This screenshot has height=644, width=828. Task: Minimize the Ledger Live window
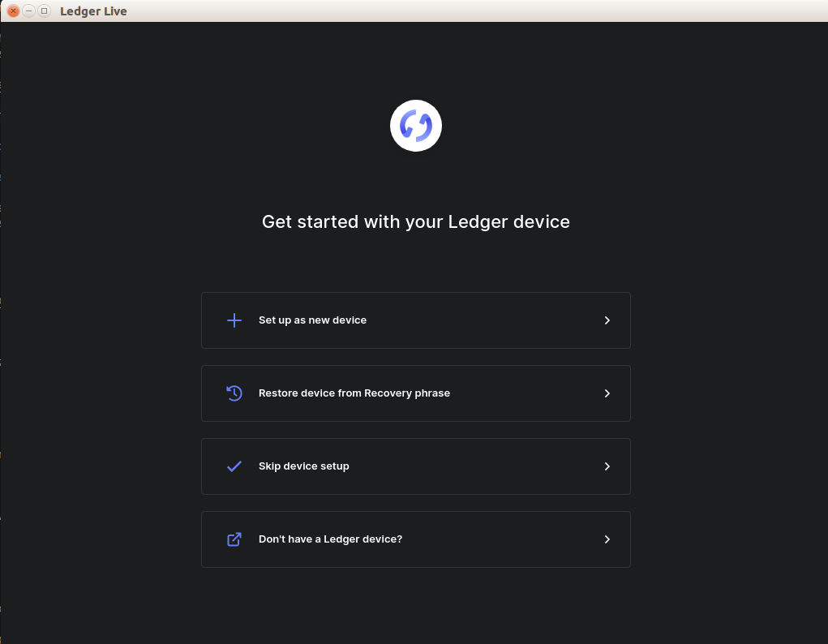coord(29,11)
